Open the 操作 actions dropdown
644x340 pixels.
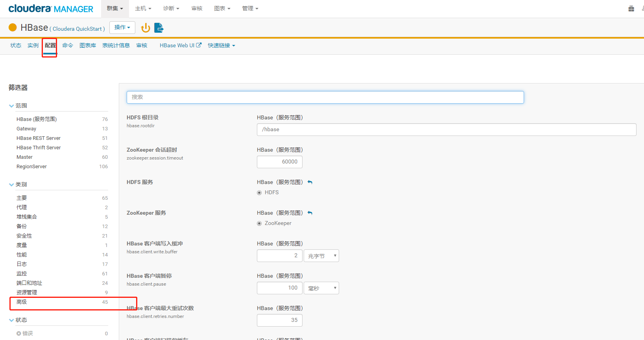point(122,28)
